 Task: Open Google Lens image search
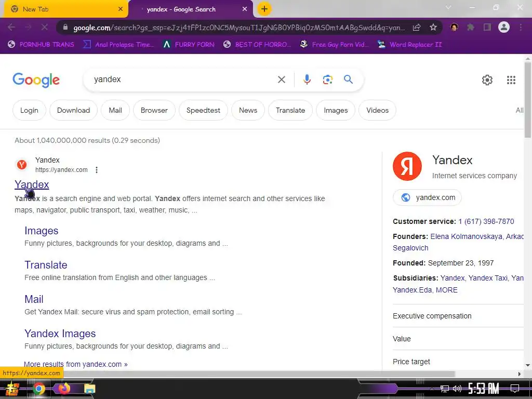tap(327, 79)
